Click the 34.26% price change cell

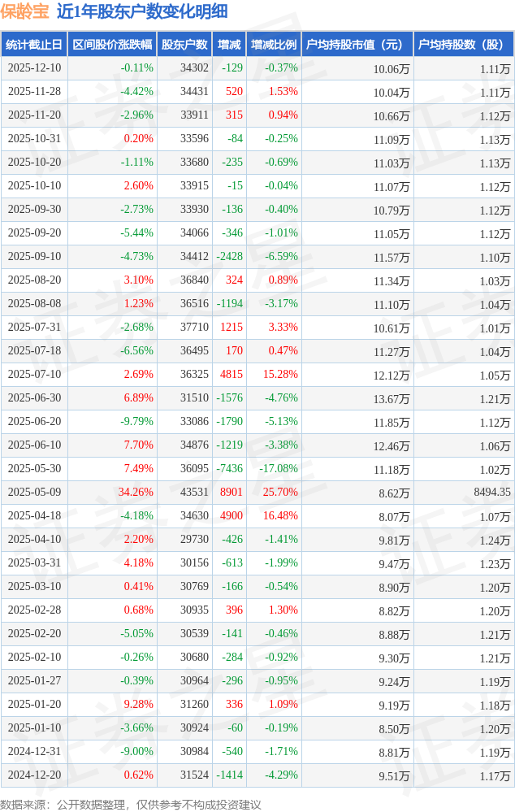tap(136, 493)
